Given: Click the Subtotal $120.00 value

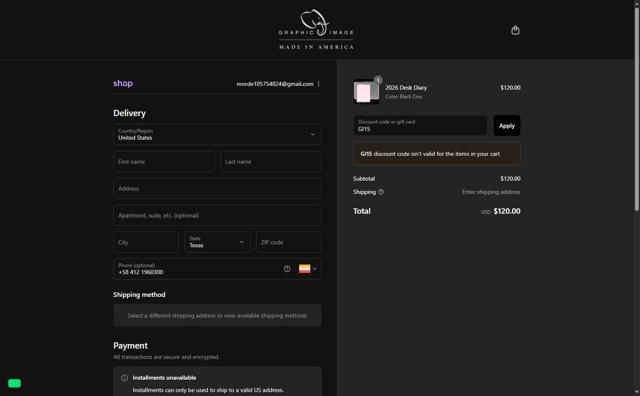Looking at the screenshot, I should (x=510, y=178).
